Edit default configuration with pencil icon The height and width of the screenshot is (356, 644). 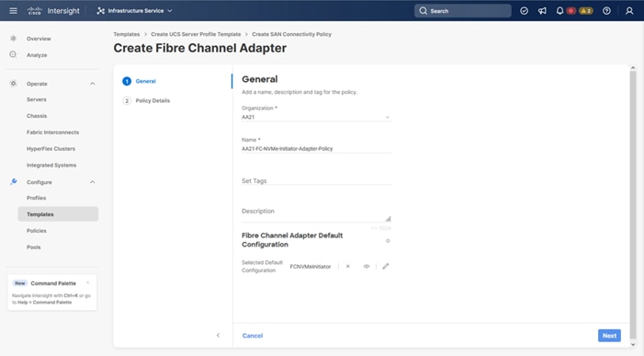click(385, 267)
